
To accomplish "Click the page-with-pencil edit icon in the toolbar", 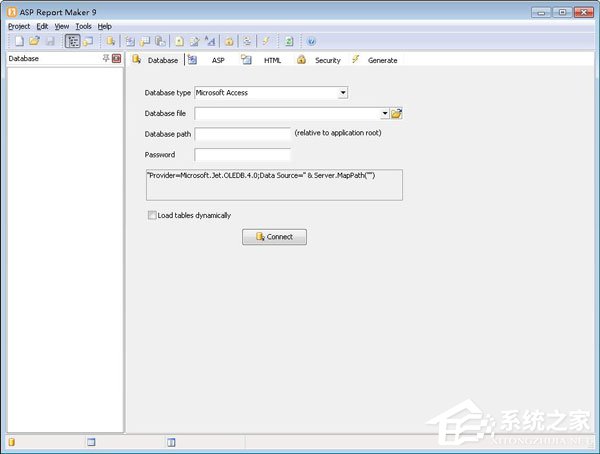I will pos(194,41).
